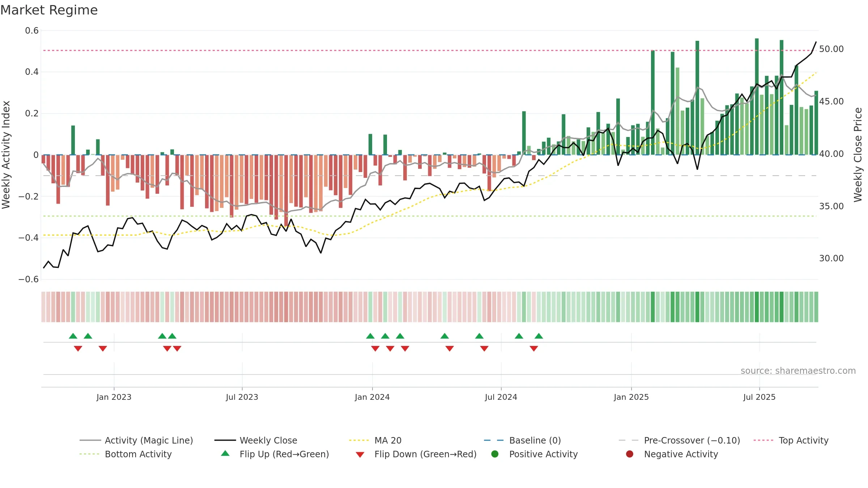
Task: Click the 45.00 price axis label
Action: (x=831, y=101)
